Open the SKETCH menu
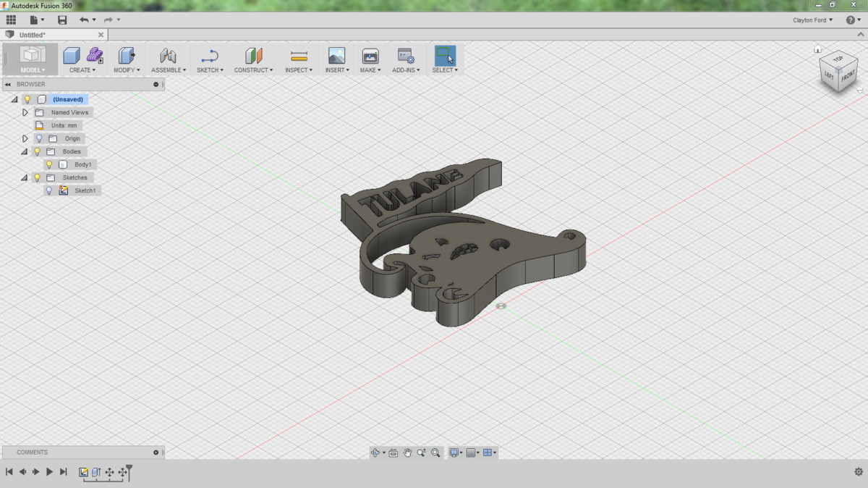 point(210,70)
